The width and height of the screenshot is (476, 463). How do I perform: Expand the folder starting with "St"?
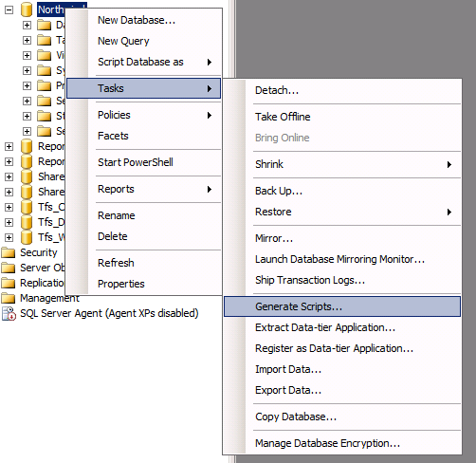point(27,116)
